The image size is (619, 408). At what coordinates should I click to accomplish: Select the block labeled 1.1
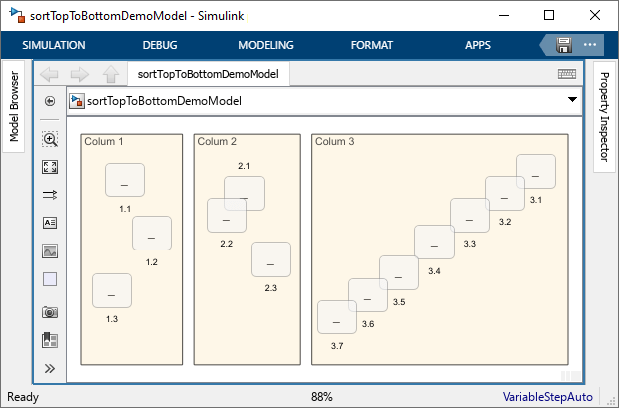tap(125, 181)
